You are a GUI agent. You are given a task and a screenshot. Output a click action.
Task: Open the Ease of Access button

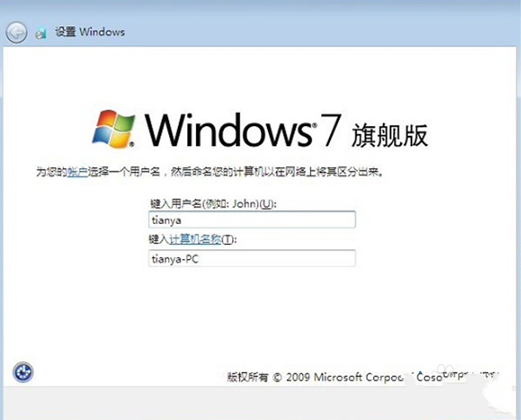(x=23, y=372)
